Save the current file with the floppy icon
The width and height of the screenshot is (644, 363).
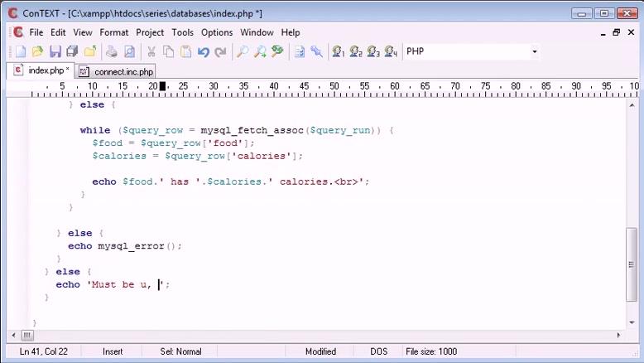55,51
